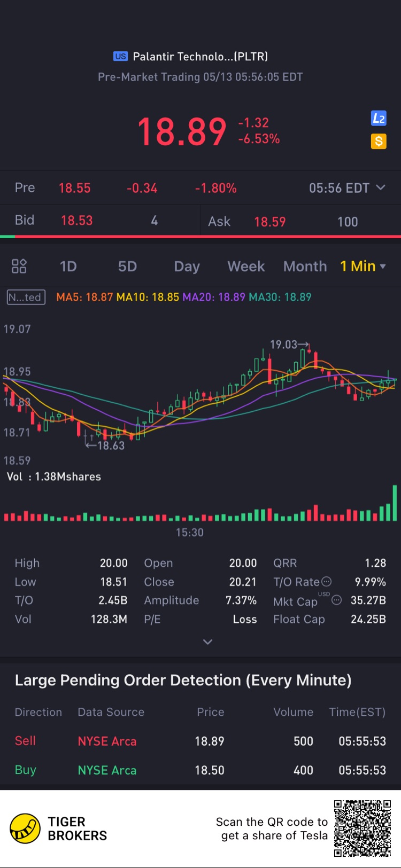Tap the main price 18.89
Viewport: 401px width, 868px height.
point(182,132)
